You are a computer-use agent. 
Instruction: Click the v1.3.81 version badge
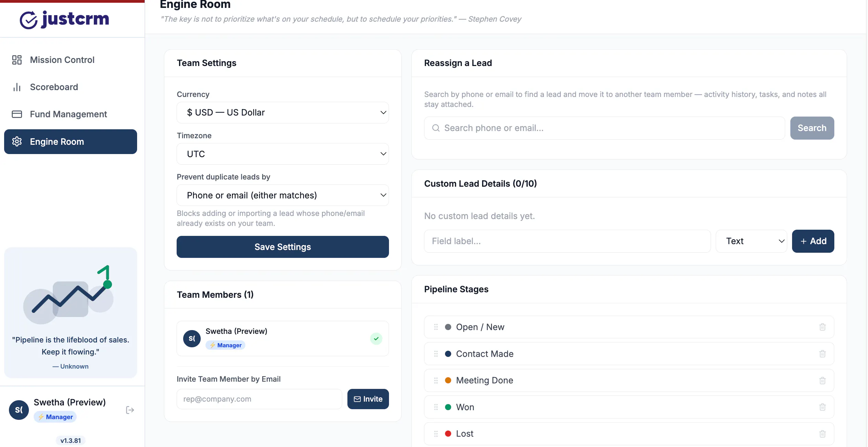pyautogui.click(x=70, y=440)
